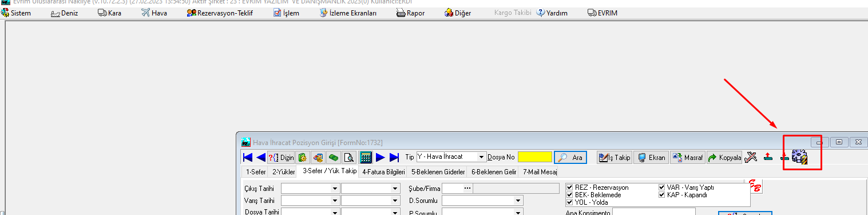The height and width of the screenshot is (215, 868).
Task: Open the Rezervasyon-Teklif menu
Action: [220, 13]
